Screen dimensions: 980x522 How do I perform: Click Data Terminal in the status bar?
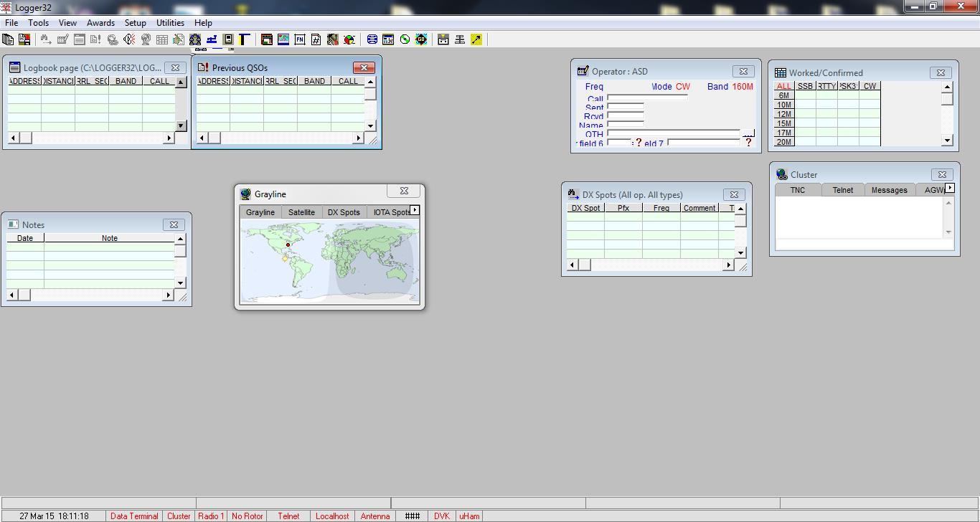pyautogui.click(x=134, y=516)
